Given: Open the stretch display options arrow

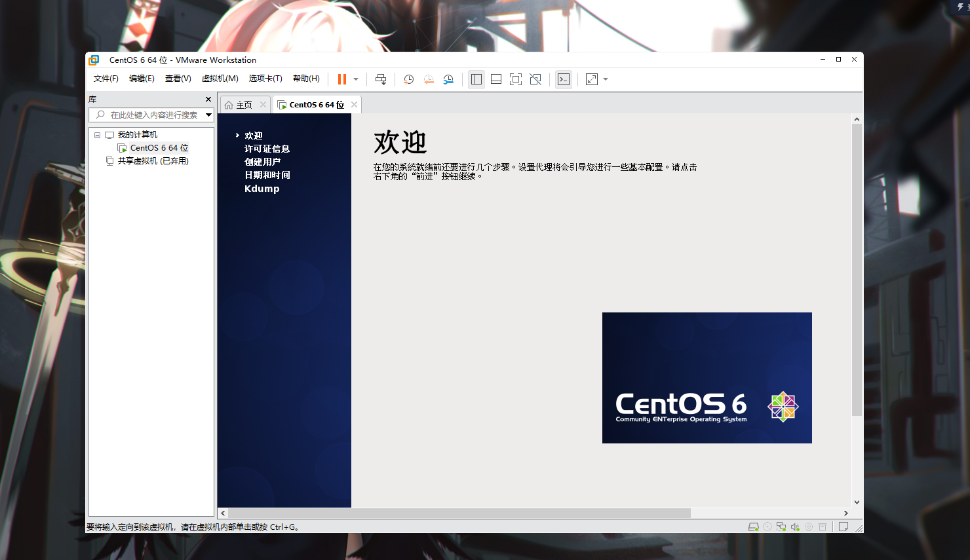Looking at the screenshot, I should coord(606,79).
